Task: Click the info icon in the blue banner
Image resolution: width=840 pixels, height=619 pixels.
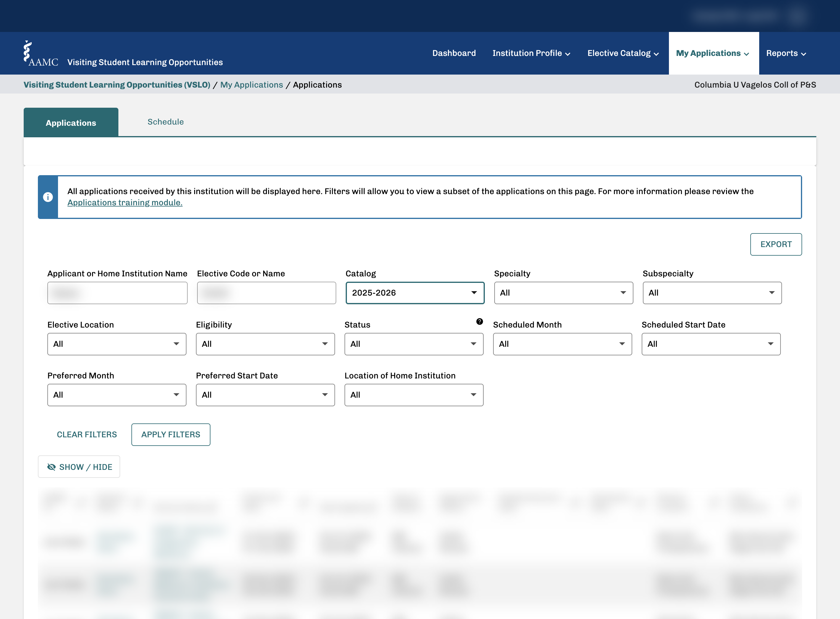Action: [48, 197]
